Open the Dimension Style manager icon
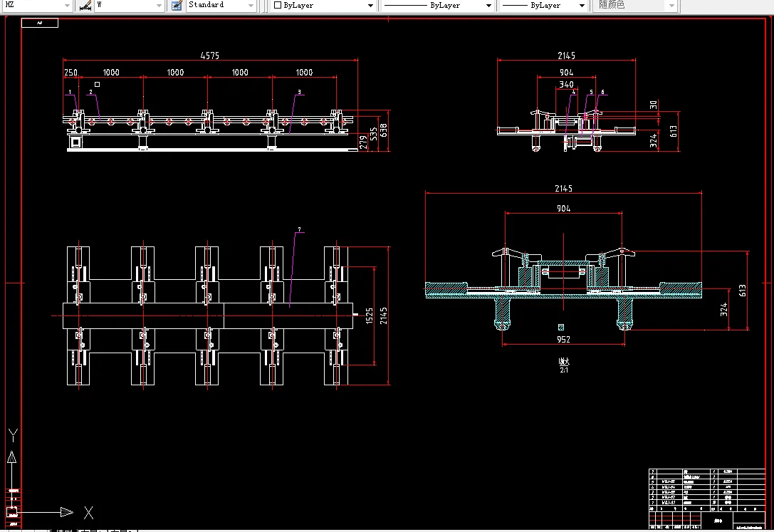Screen dimensions: 774x532 coord(85,6)
